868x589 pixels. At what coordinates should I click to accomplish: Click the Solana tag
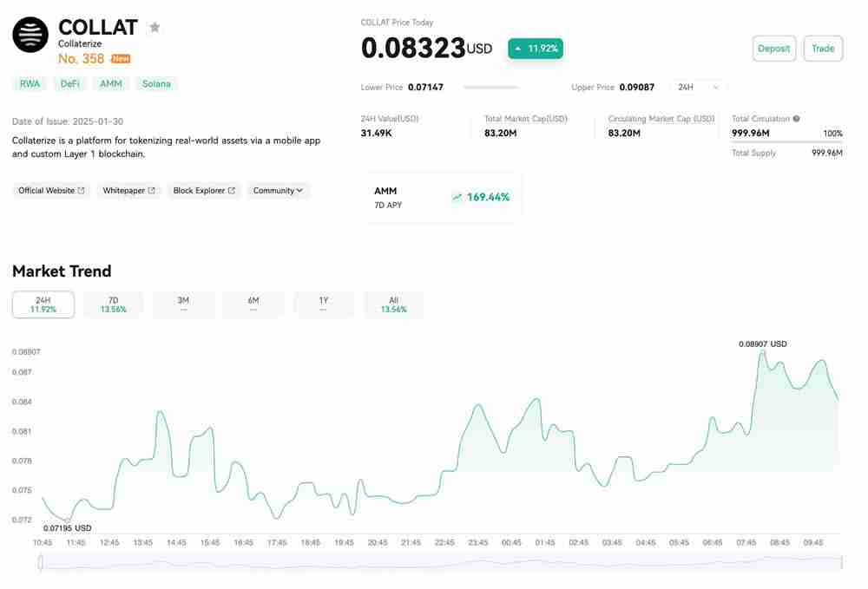point(156,84)
